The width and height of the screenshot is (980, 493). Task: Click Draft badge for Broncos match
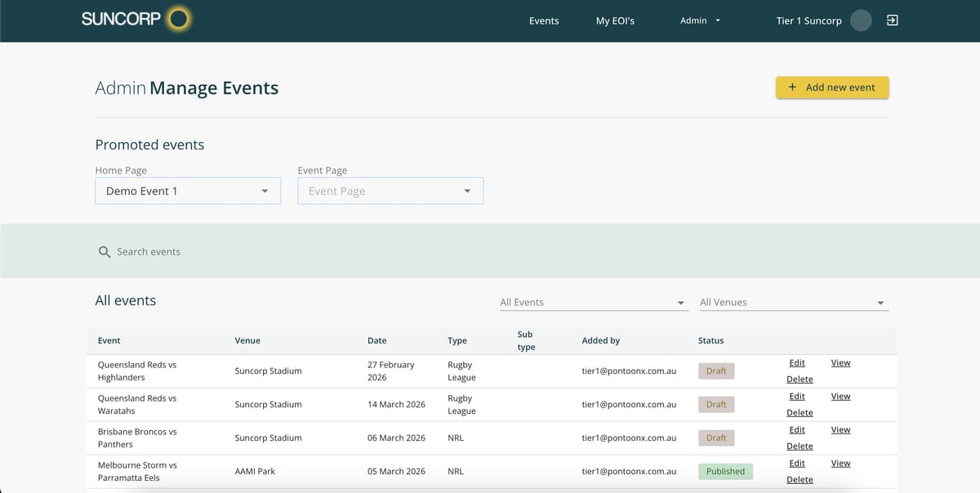click(x=716, y=438)
